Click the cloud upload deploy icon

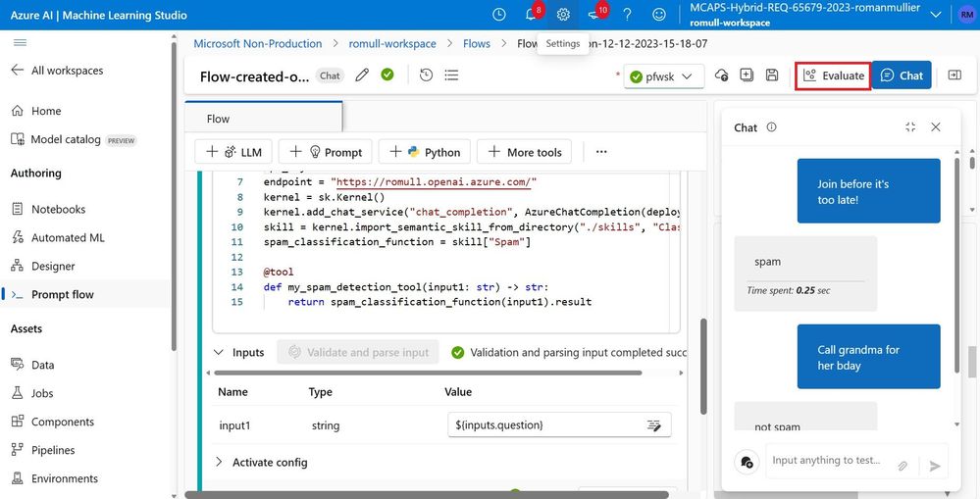pyautogui.click(x=721, y=75)
